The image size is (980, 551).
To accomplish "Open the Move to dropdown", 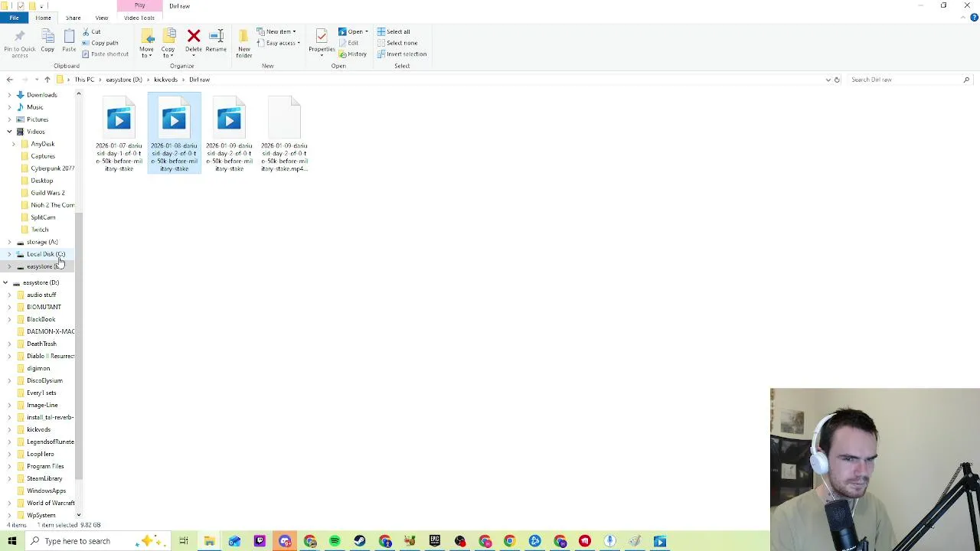I will [x=146, y=44].
